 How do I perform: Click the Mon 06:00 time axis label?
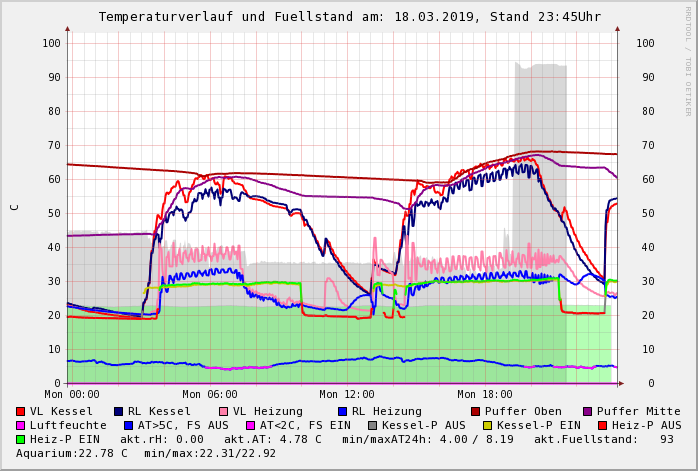click(x=210, y=395)
